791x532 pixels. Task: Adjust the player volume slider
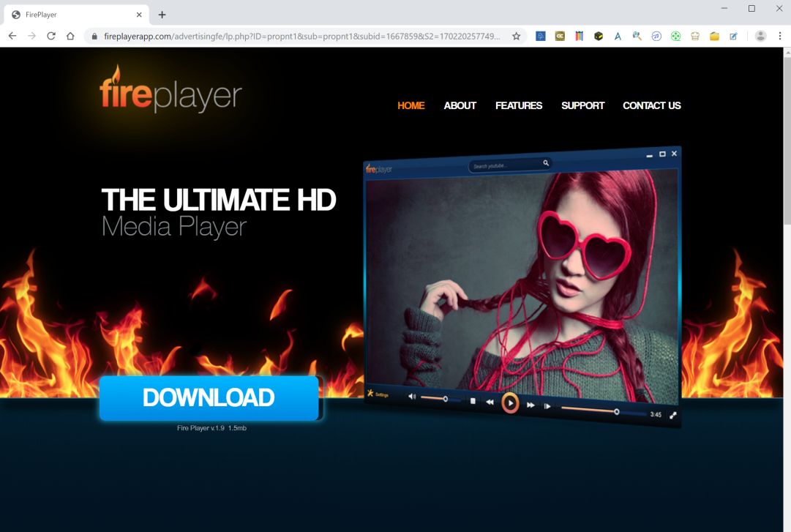point(440,399)
